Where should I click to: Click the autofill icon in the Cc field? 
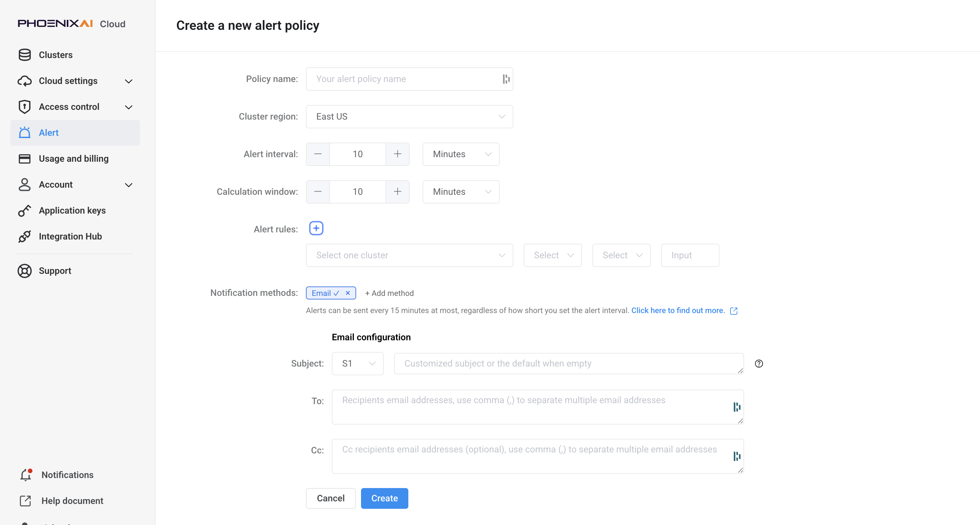[737, 456]
